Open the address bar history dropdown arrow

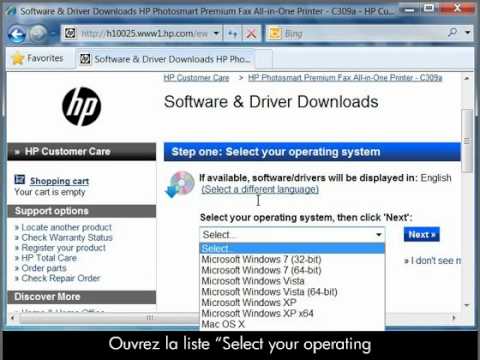coord(216,34)
